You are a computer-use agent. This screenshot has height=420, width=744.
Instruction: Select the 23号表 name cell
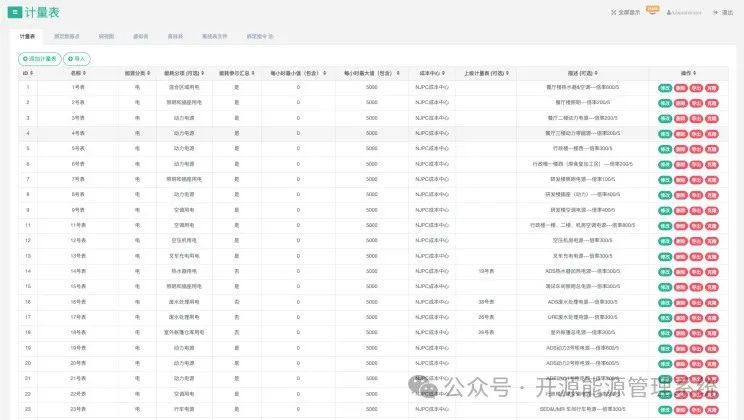78,409
